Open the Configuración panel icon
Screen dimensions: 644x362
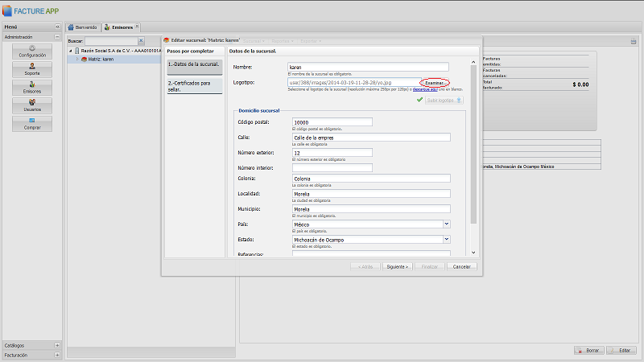33,51
